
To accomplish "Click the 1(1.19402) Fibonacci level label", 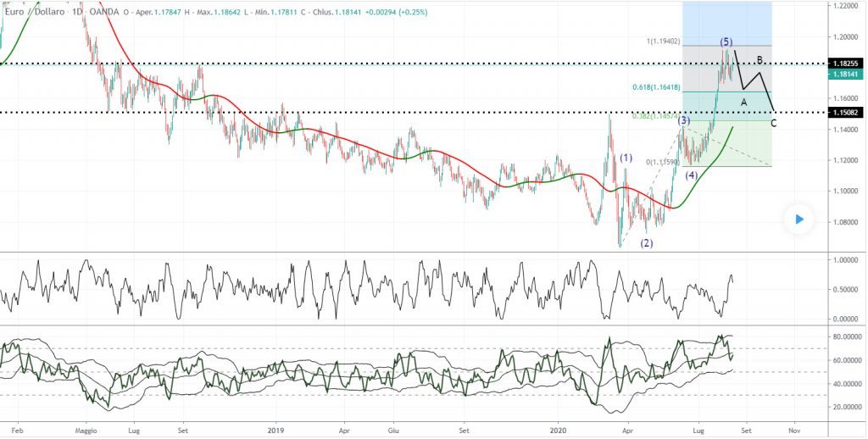I will tap(663, 42).
